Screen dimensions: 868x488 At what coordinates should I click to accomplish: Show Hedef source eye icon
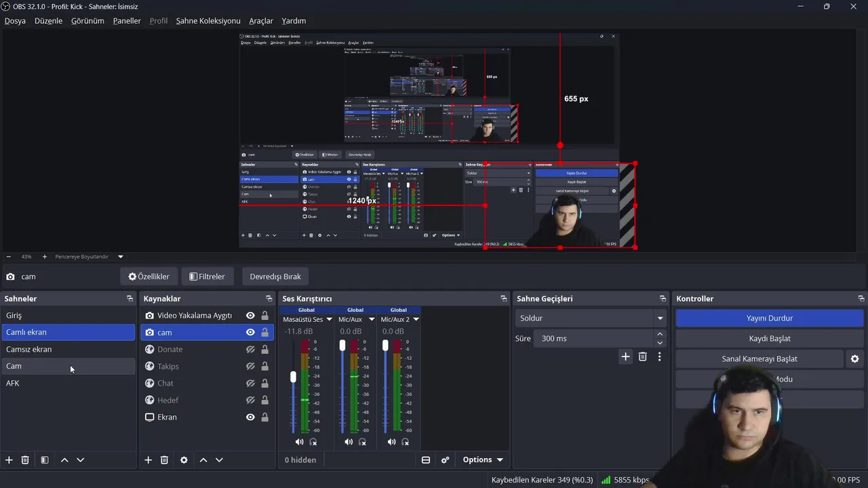[250, 400]
